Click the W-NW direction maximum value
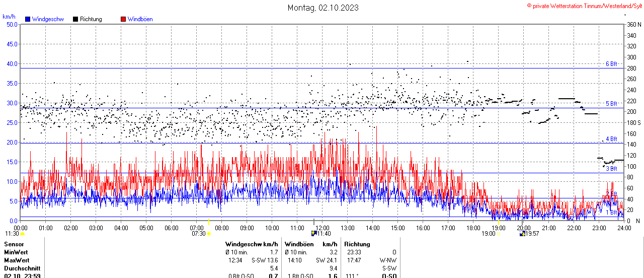 coord(388,260)
